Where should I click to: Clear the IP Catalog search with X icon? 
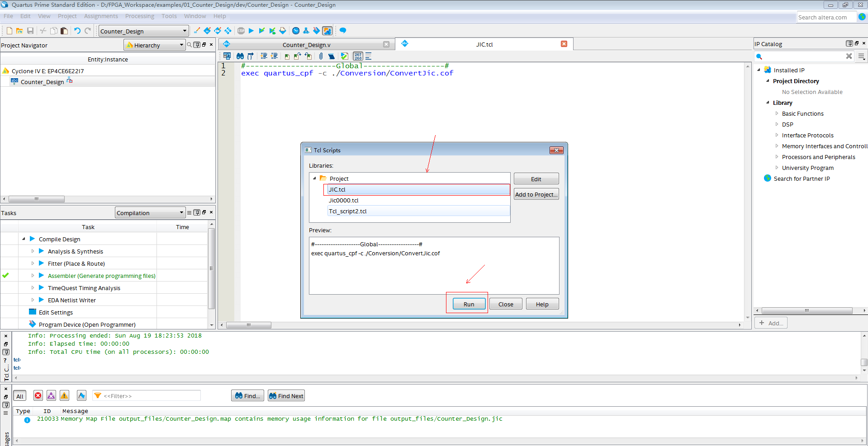click(x=849, y=56)
